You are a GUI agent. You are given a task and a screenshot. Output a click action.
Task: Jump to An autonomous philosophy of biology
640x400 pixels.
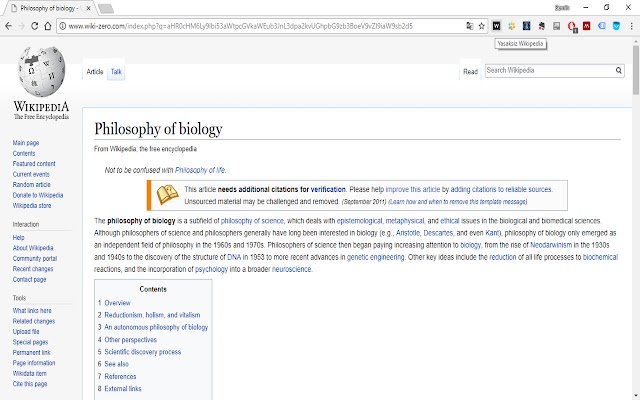click(156, 327)
